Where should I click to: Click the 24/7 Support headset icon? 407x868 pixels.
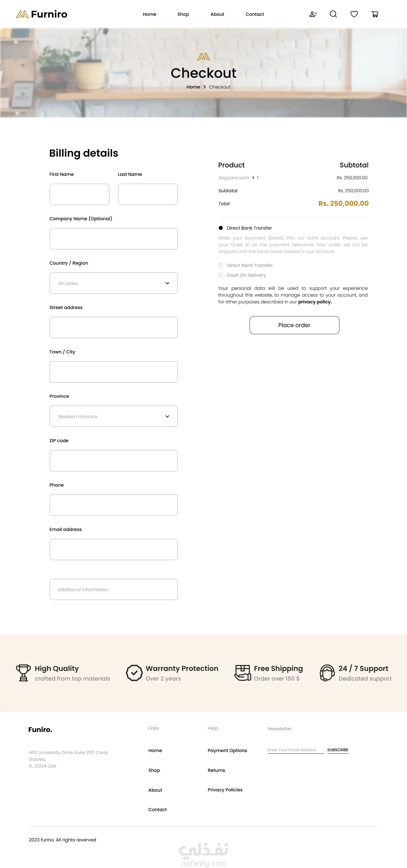pyautogui.click(x=327, y=673)
